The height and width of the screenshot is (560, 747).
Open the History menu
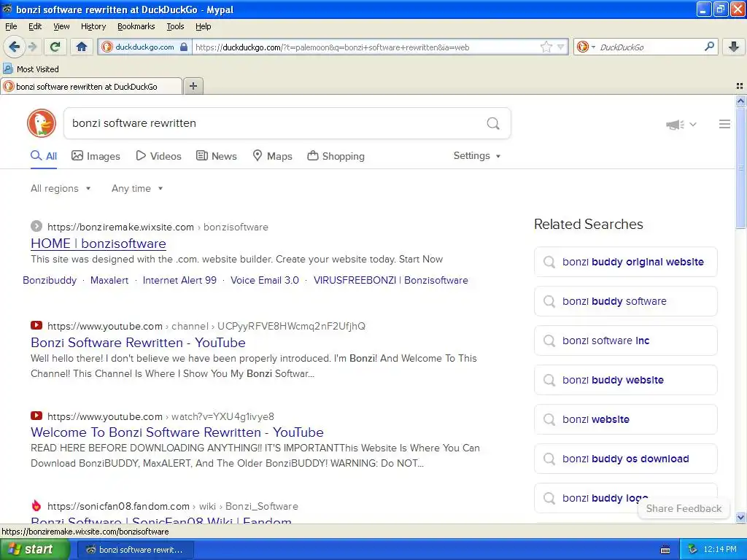[93, 26]
